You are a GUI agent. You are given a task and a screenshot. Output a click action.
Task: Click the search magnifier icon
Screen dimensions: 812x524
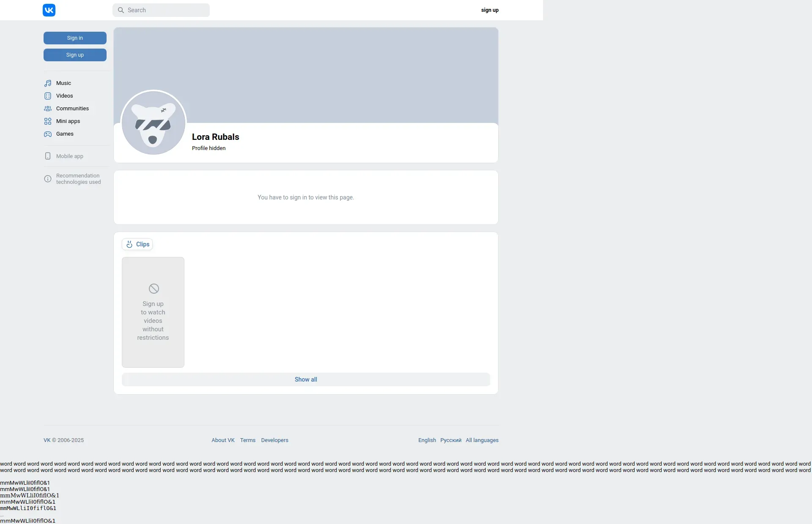click(x=121, y=10)
